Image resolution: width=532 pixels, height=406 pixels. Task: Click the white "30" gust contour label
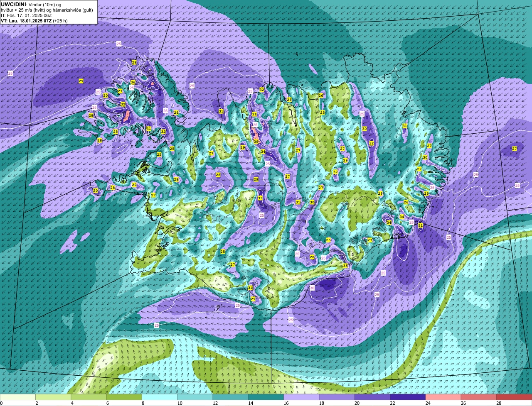[312, 288]
